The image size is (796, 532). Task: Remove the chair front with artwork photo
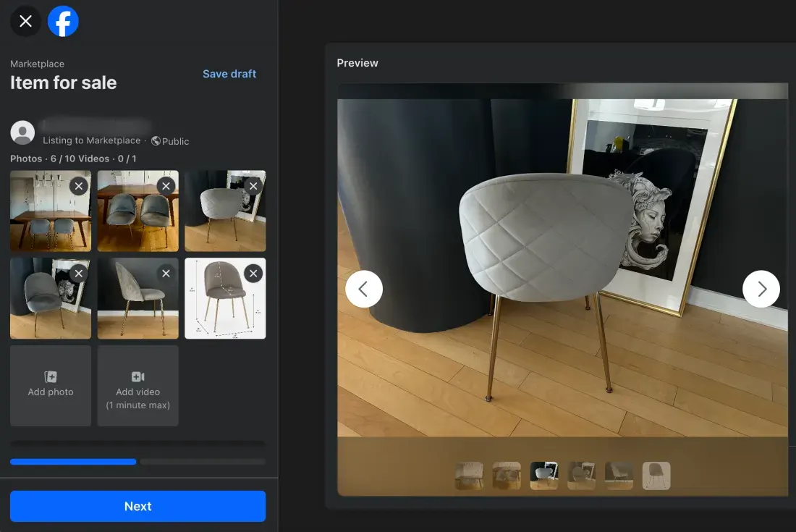pos(79,274)
